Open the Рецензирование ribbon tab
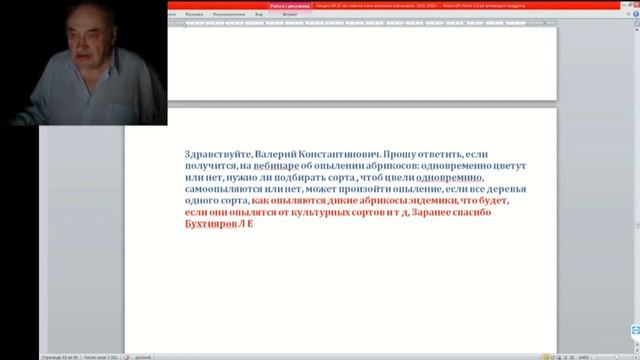 tap(229, 14)
